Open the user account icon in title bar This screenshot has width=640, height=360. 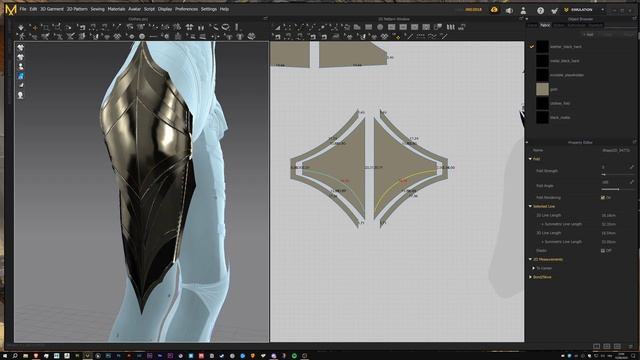pyautogui.click(x=523, y=10)
